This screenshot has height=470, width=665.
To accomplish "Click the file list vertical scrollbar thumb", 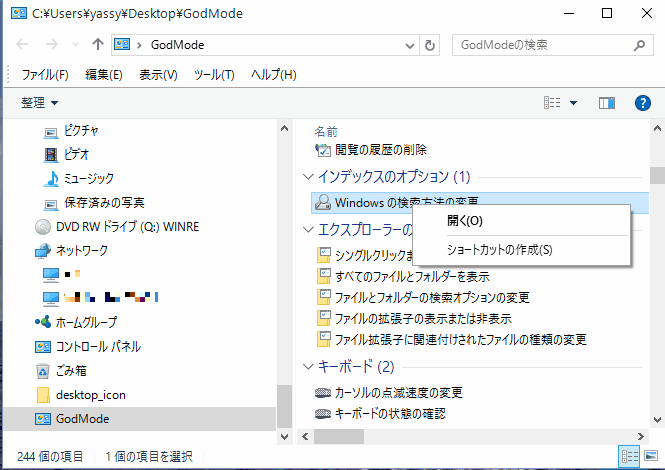I will tap(657, 176).
